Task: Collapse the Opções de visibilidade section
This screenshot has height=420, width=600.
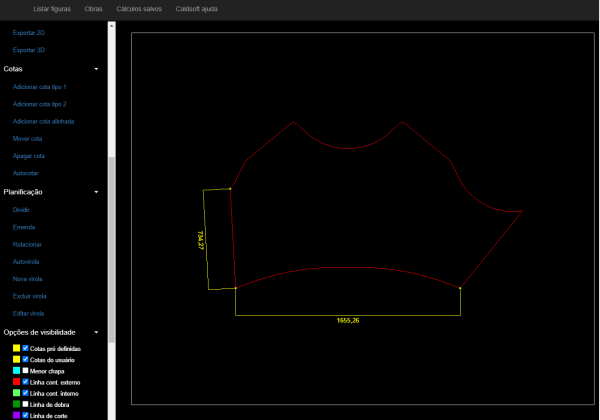Action: (96, 331)
